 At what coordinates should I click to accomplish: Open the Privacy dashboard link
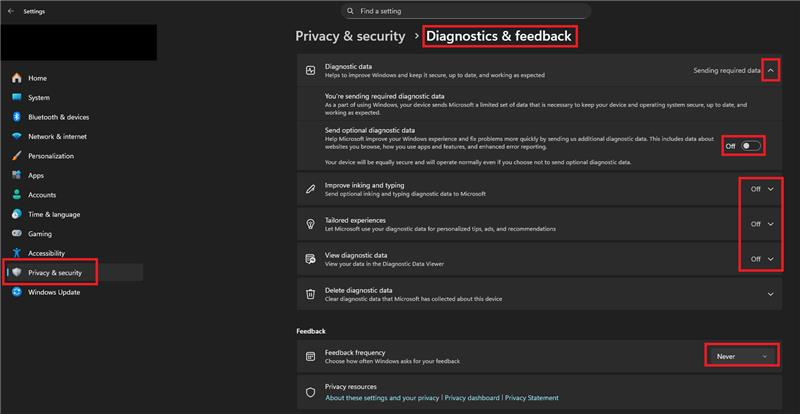472,398
